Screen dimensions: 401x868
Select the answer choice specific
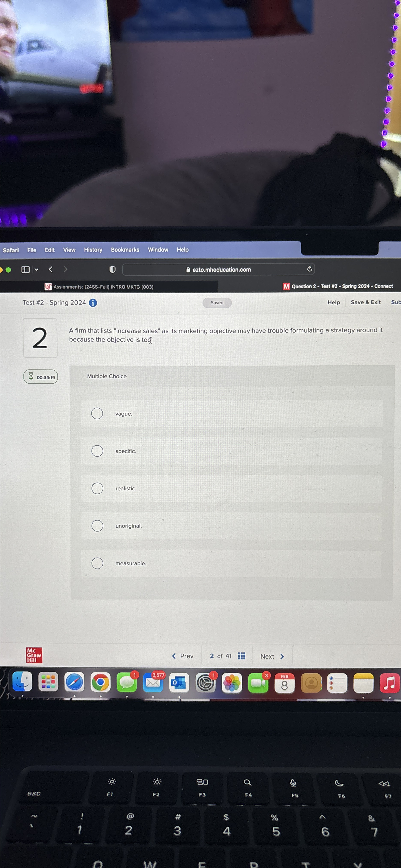[97, 451]
